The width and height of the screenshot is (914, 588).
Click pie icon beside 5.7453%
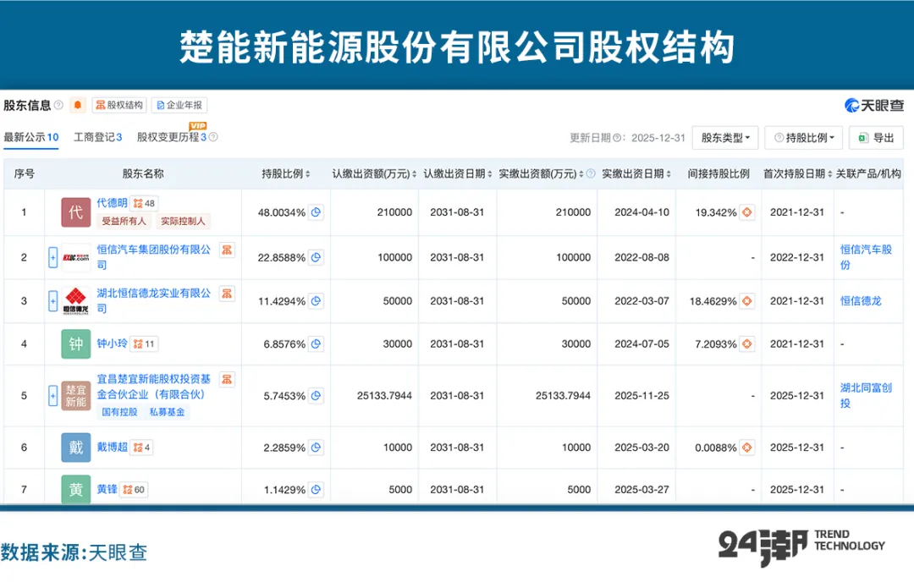[x=316, y=396]
